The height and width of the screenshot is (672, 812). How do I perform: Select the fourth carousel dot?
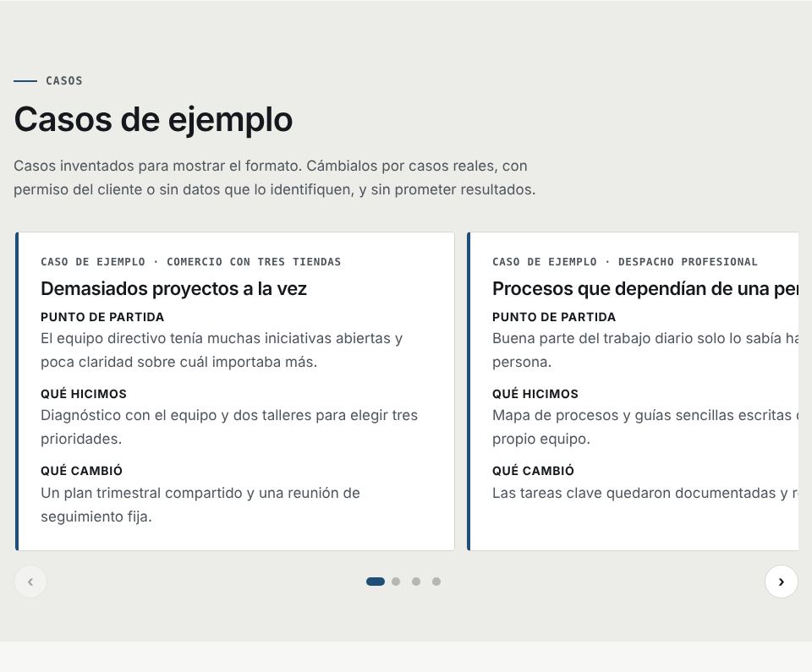click(436, 582)
